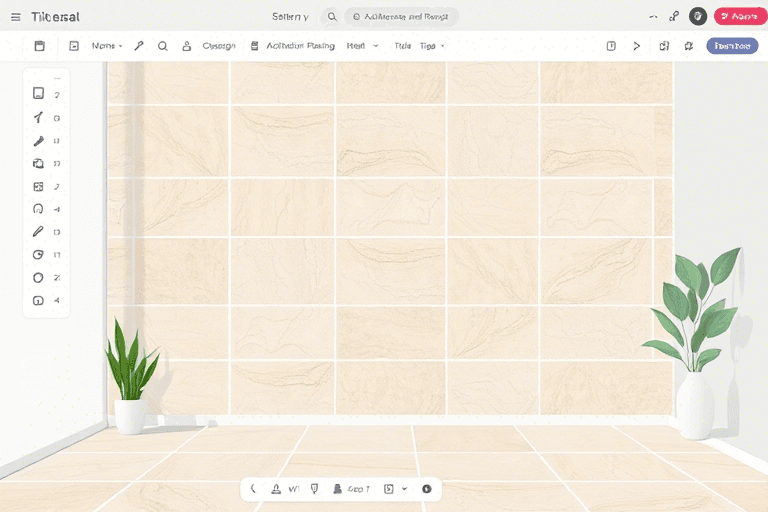The image size is (768, 512).
Task: Click the red button in top-right corner
Action: pyautogui.click(x=739, y=16)
